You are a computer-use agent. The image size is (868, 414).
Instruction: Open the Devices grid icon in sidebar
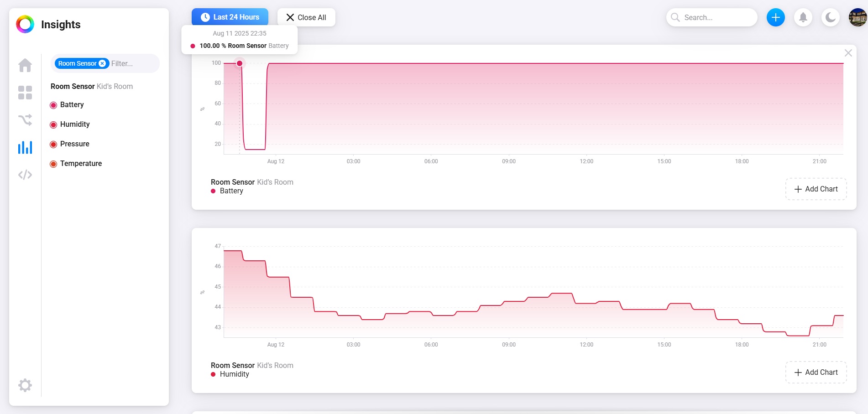(25, 93)
